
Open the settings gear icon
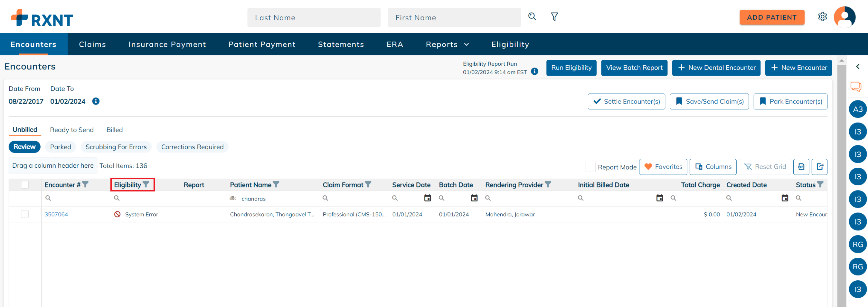[822, 17]
